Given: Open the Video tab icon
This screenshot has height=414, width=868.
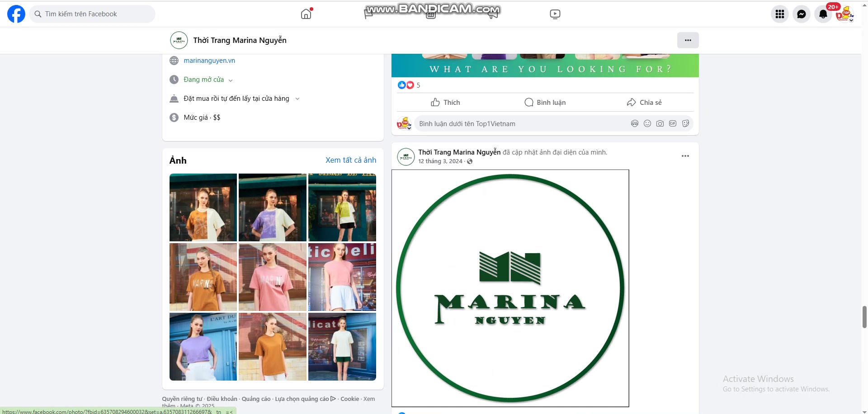Looking at the screenshot, I should coord(555,14).
